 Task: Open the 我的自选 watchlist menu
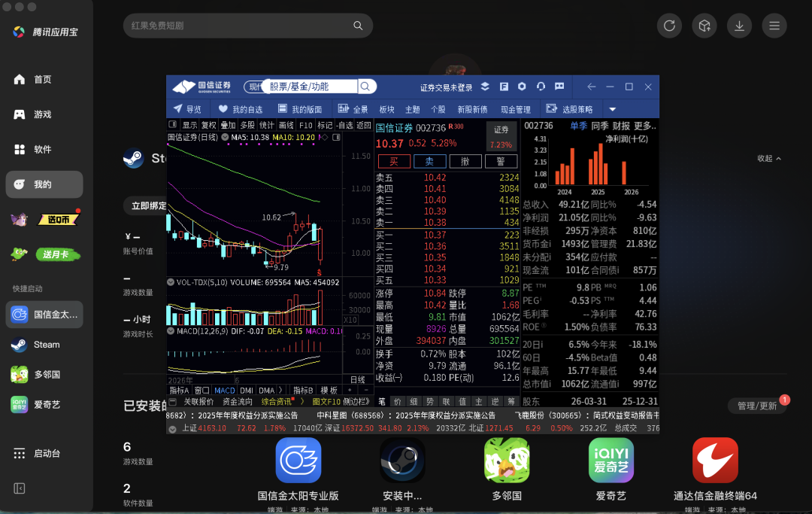tap(241, 109)
